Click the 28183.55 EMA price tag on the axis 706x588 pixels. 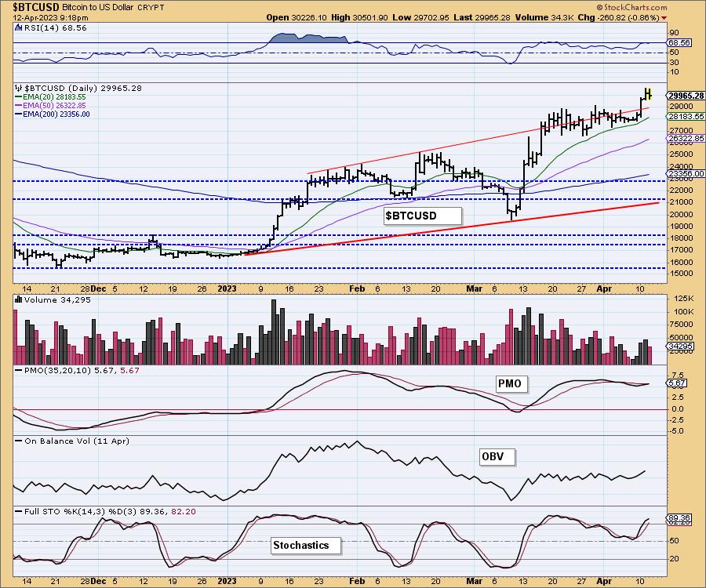point(686,116)
